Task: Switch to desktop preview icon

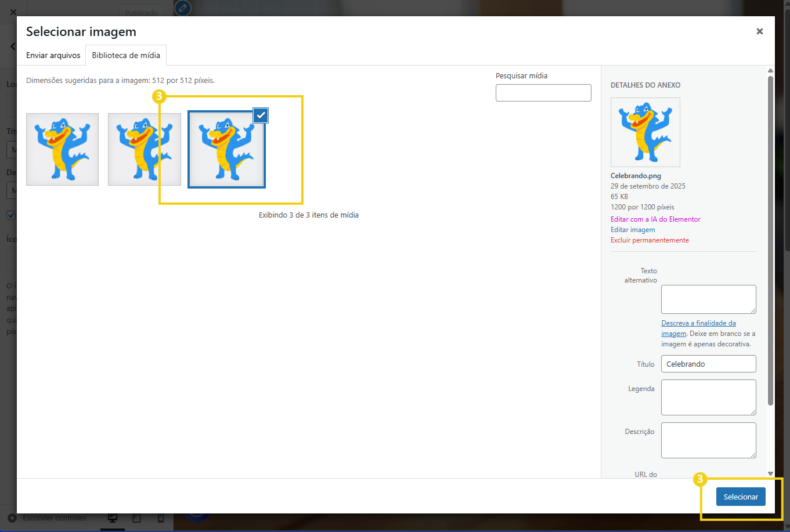Action: [x=113, y=518]
